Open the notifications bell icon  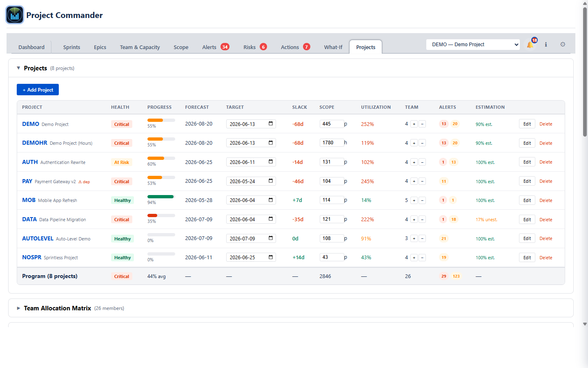click(530, 45)
